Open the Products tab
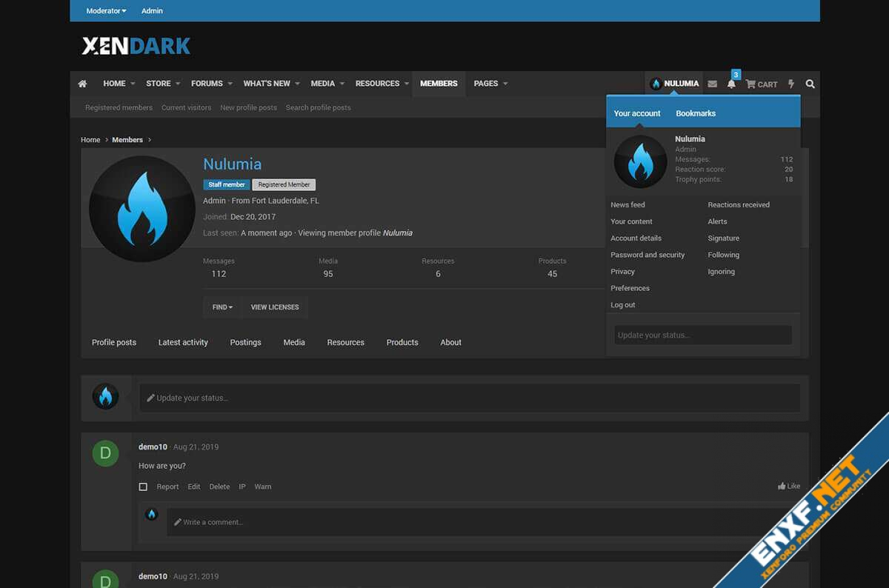Image resolution: width=889 pixels, height=588 pixels. [402, 342]
